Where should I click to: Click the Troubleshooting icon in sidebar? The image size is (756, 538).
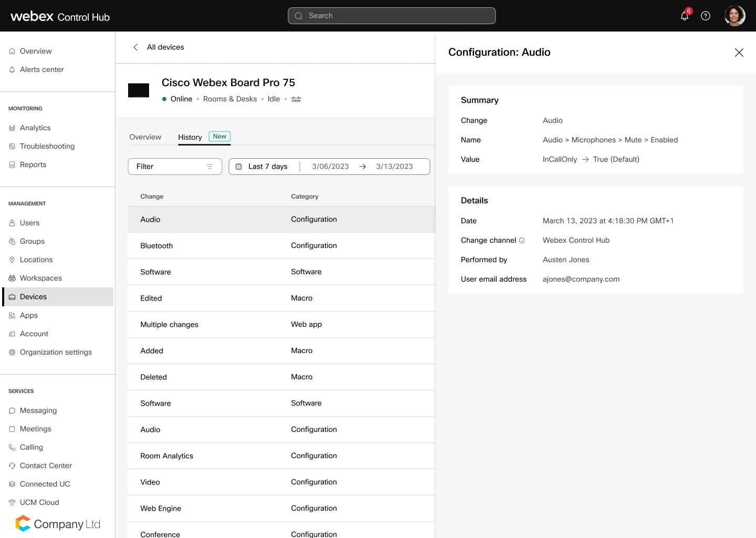tap(12, 147)
